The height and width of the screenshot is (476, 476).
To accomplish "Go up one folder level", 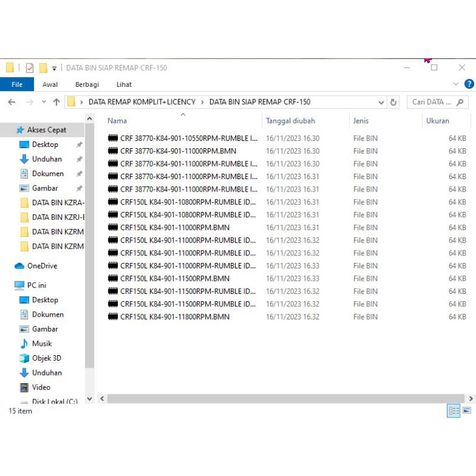I will point(57,102).
